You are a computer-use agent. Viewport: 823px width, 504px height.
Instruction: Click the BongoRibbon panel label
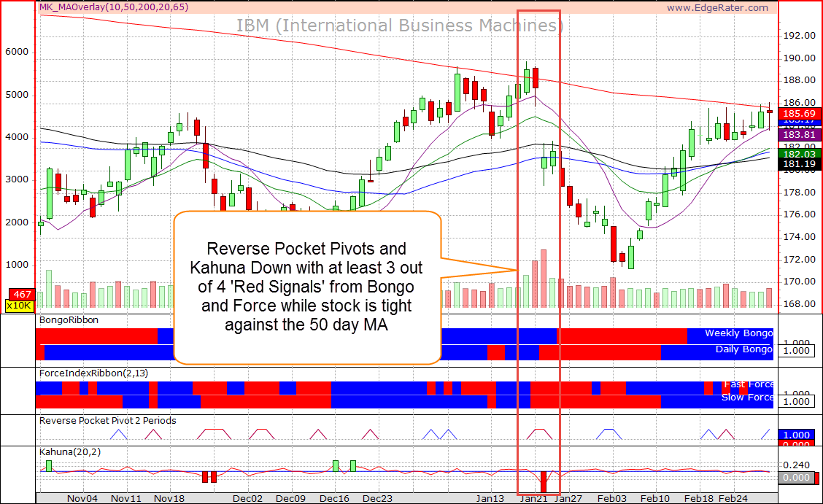[x=69, y=320]
